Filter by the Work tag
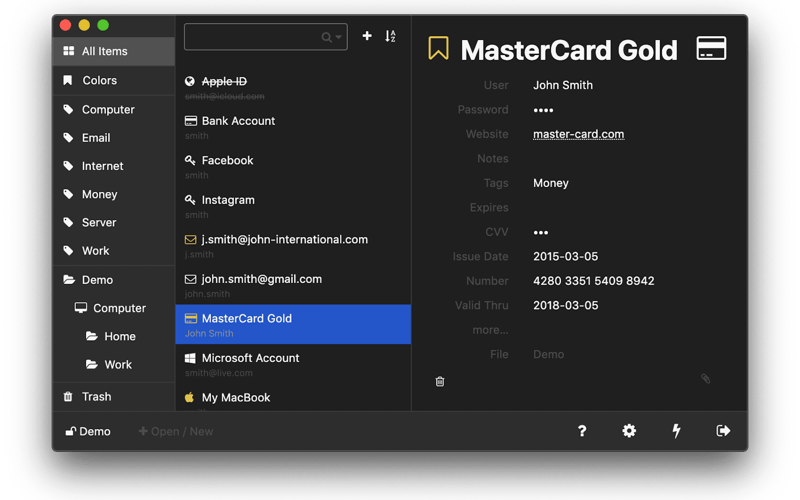The width and height of the screenshot is (800, 500). tap(114, 251)
